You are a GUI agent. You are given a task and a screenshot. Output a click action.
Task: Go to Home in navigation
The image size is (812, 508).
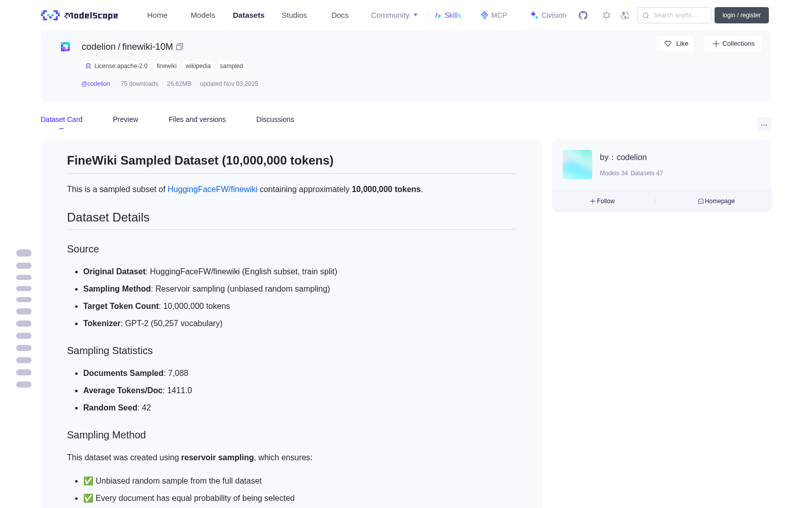click(x=157, y=15)
